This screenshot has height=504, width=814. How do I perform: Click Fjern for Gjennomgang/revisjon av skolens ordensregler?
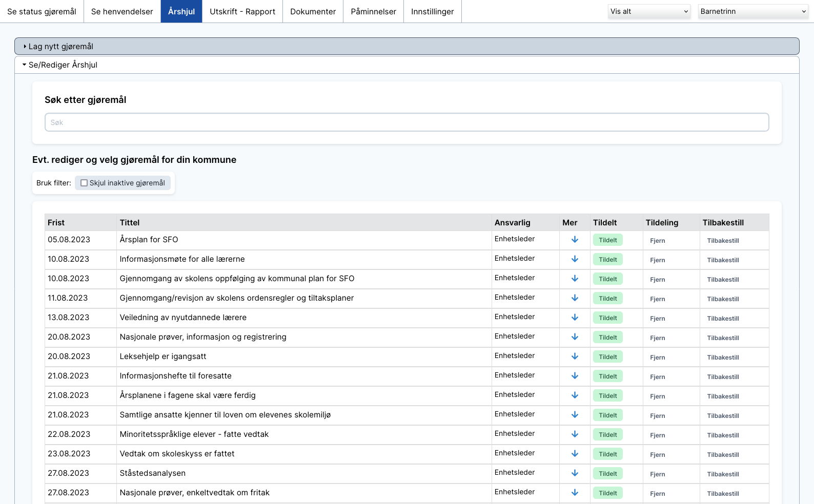[657, 299]
